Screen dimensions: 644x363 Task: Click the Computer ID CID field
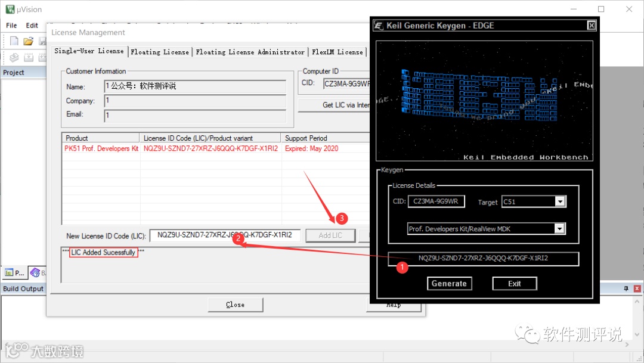[346, 84]
